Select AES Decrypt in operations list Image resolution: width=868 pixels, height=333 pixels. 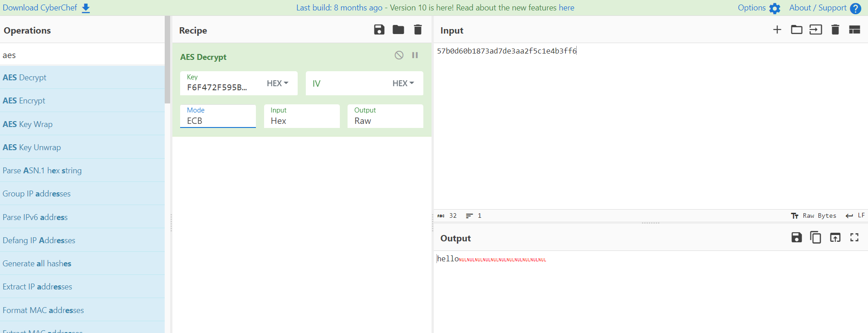click(x=82, y=78)
